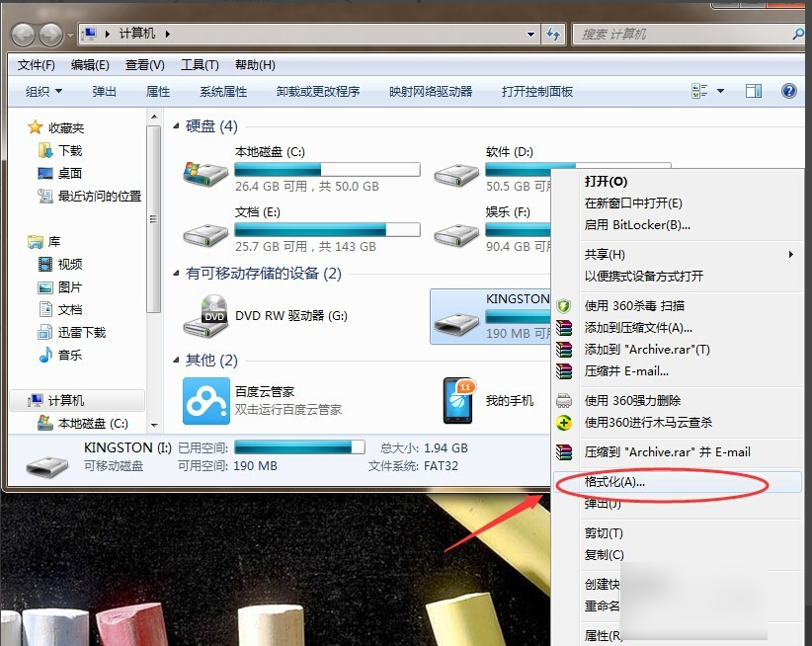Viewport: 812px width, 646px height.
Task: Click the Back navigation arrow button
Action: [x=24, y=35]
